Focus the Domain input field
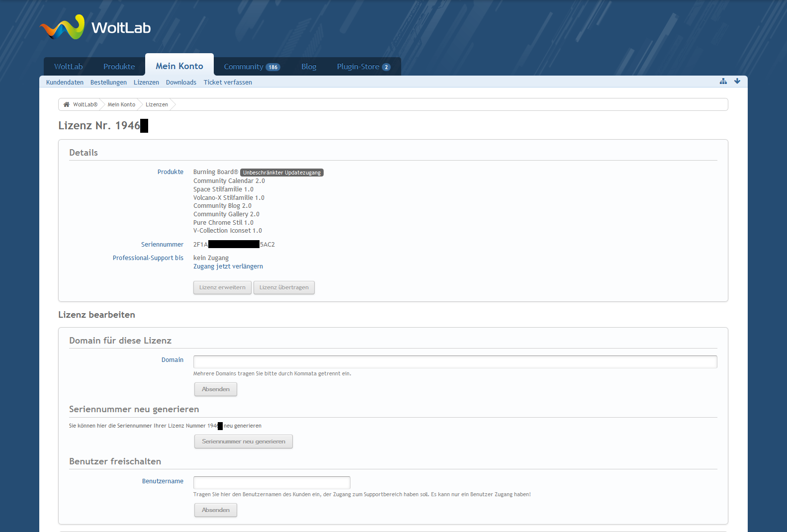The image size is (787, 532). [455, 362]
